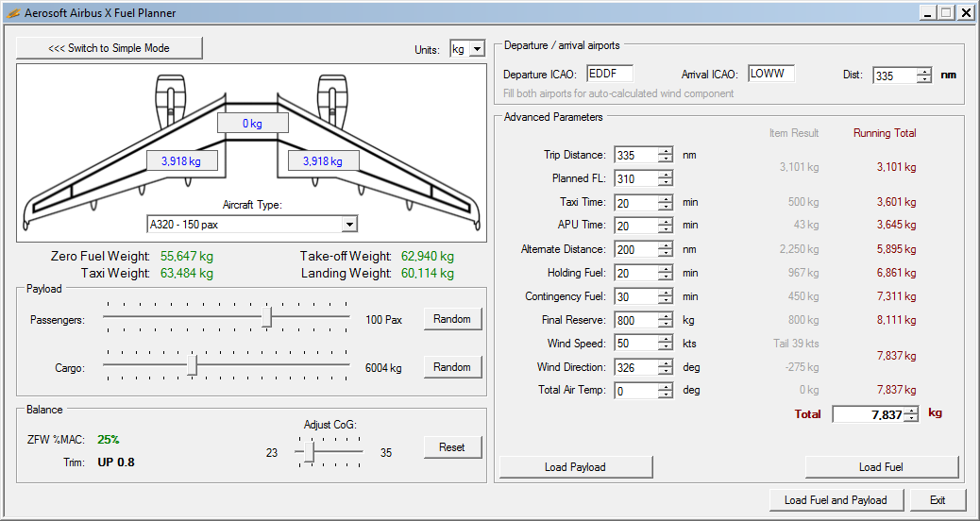Click the Holding Fuel field
The width and height of the screenshot is (980, 521).
coord(636,273)
